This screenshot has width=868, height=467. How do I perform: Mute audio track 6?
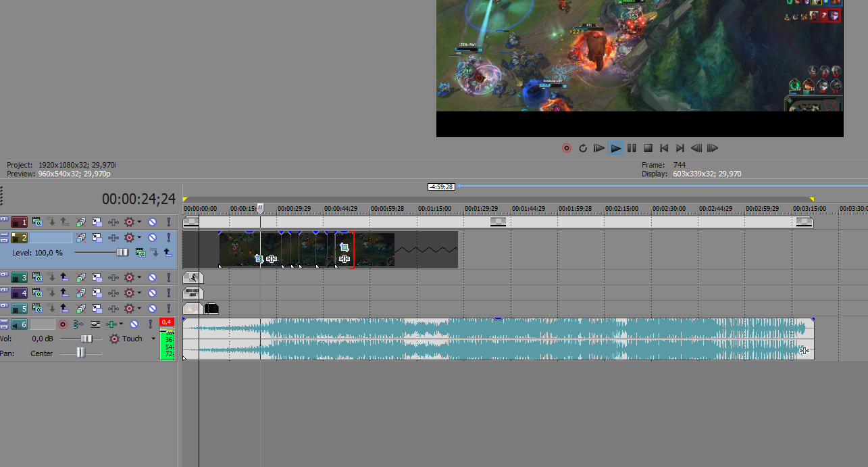[x=134, y=324]
